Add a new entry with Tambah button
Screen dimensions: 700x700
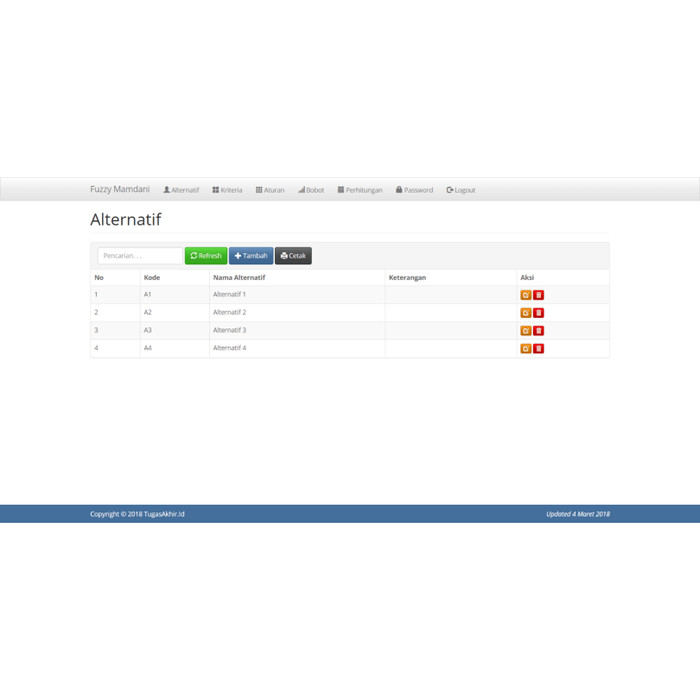(x=251, y=256)
